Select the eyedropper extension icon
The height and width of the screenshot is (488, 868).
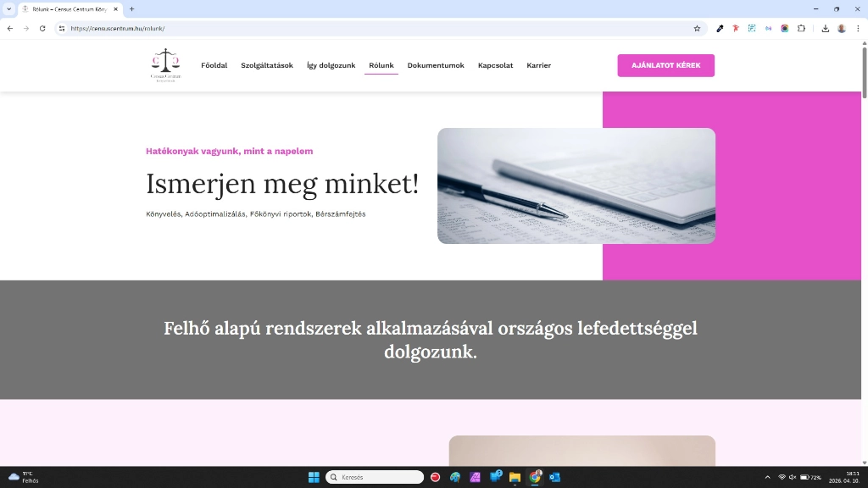(x=719, y=28)
